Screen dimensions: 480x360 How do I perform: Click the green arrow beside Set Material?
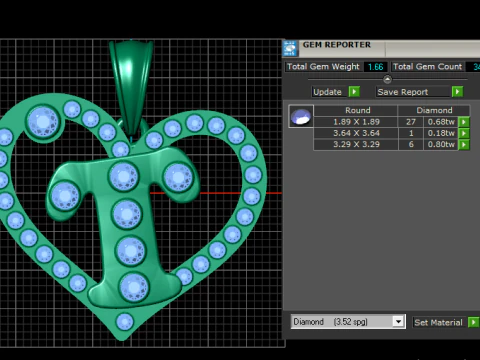[473, 322]
